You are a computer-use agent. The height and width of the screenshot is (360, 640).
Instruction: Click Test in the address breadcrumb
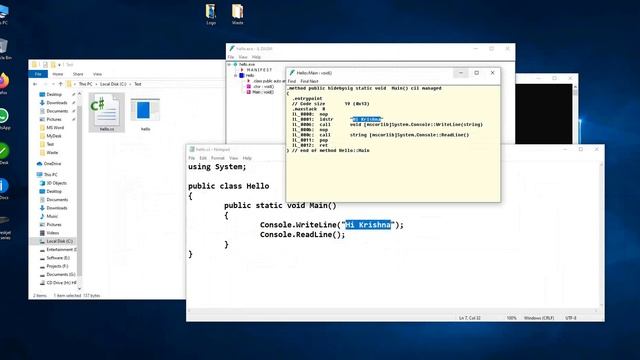[x=138, y=84]
